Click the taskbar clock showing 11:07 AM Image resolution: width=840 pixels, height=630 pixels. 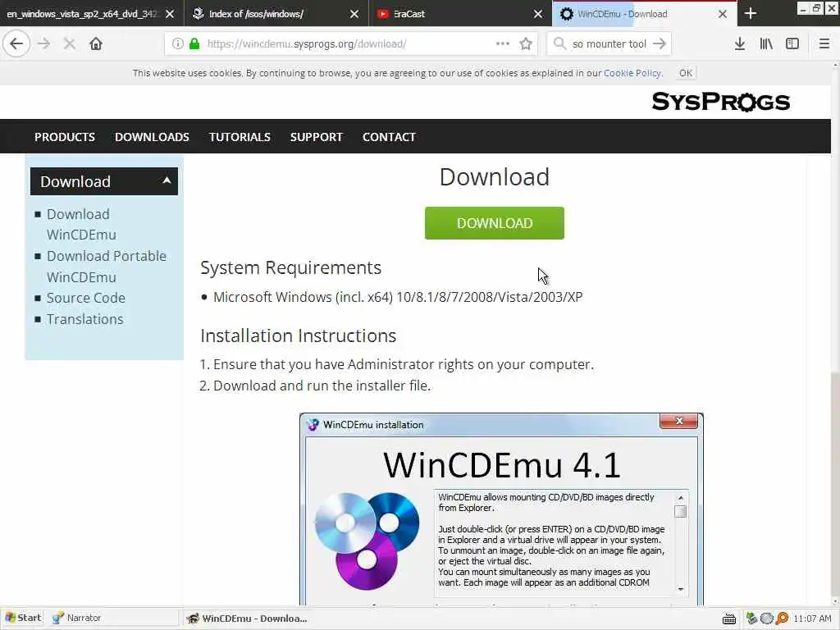[x=812, y=619]
